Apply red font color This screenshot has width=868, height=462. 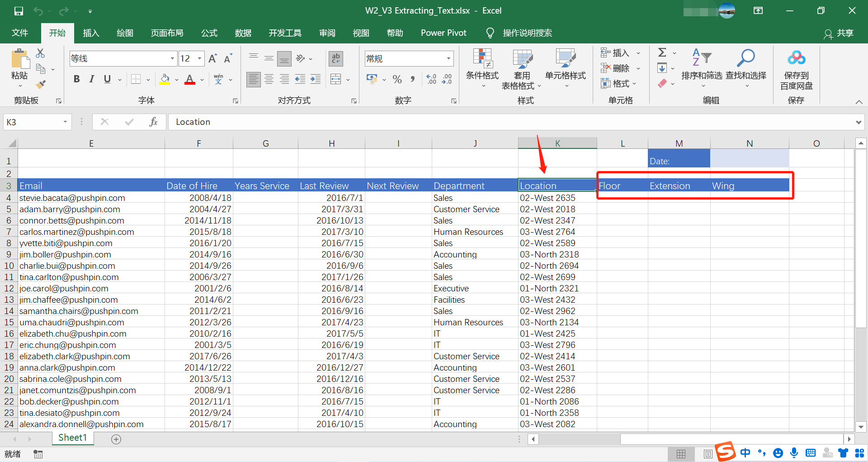pyautogui.click(x=190, y=79)
